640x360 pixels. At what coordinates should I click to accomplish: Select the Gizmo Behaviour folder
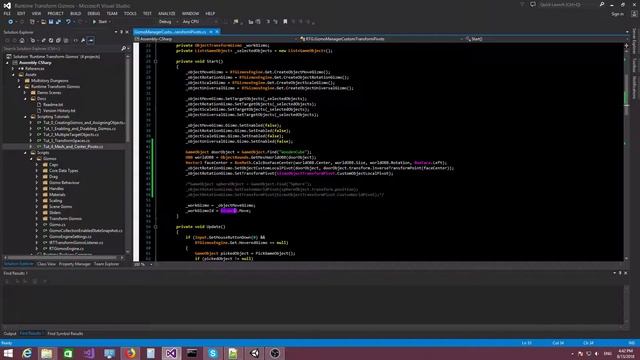(64, 182)
